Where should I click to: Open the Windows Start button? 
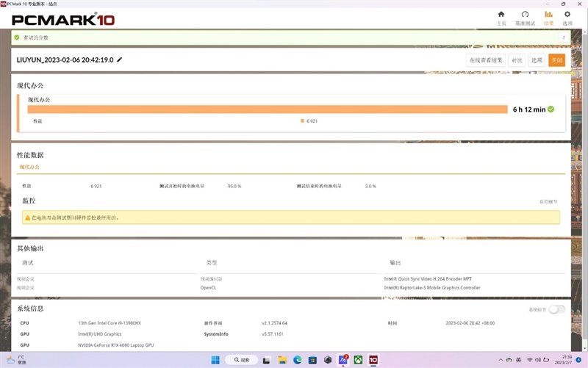(x=215, y=360)
